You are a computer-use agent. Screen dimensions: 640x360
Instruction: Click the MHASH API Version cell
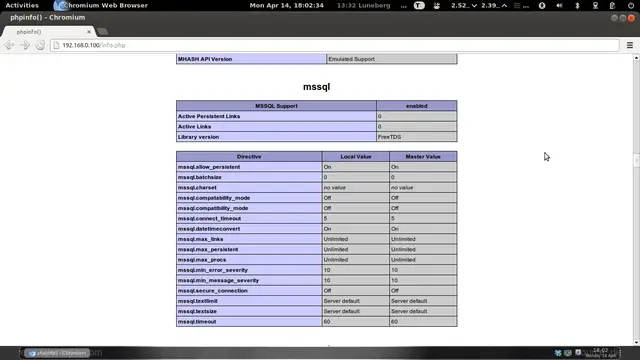[x=251, y=59]
